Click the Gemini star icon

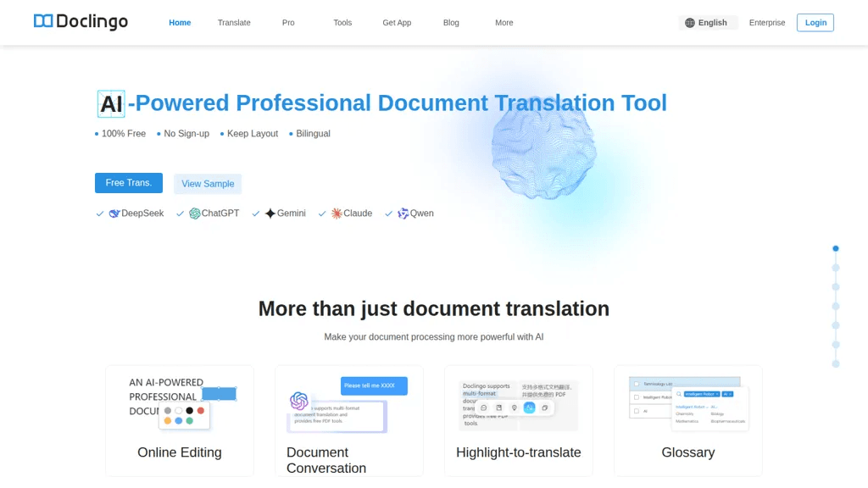pyautogui.click(x=270, y=213)
